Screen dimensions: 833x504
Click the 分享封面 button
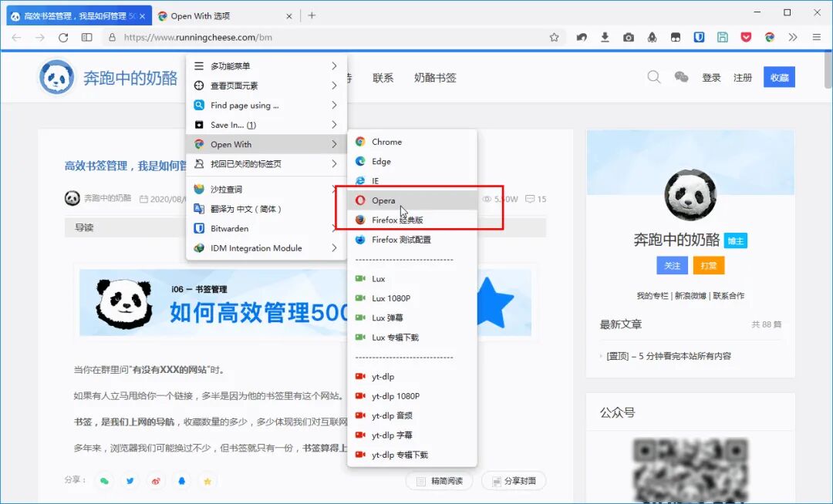514,481
